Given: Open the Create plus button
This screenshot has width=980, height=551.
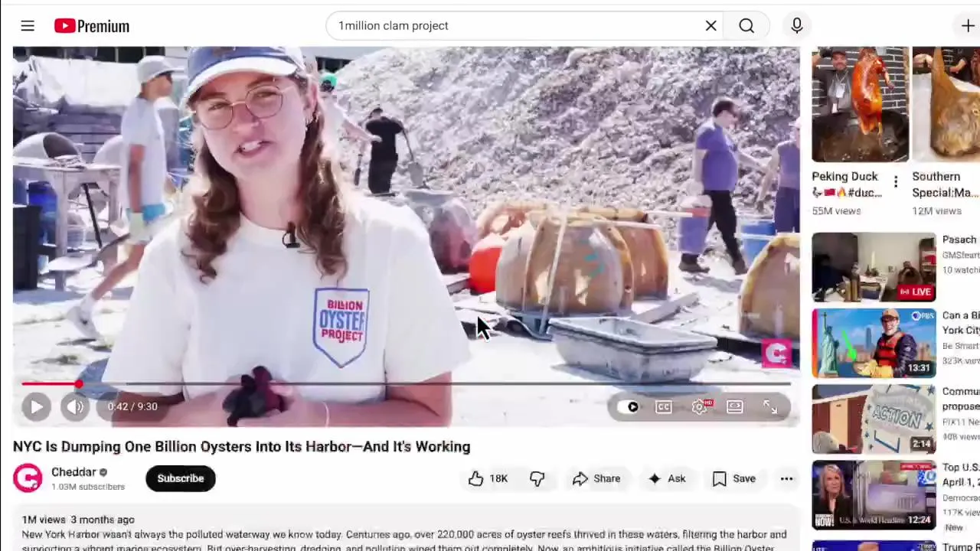Looking at the screenshot, I should [x=968, y=26].
